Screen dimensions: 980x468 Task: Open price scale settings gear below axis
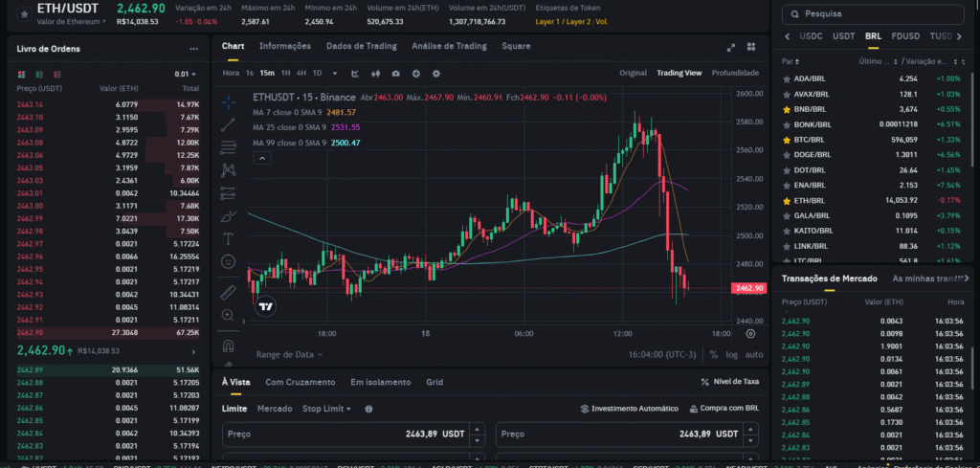click(750, 334)
